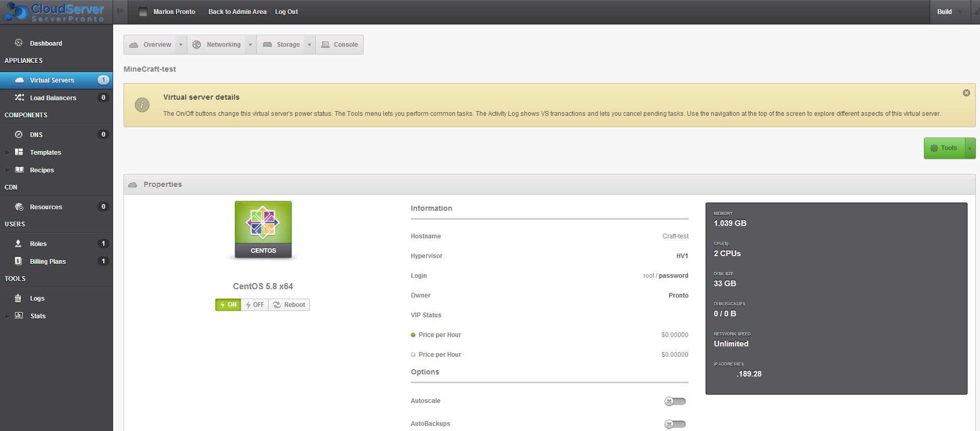Click the 33 GB disk size value
980x431 pixels.
click(725, 284)
